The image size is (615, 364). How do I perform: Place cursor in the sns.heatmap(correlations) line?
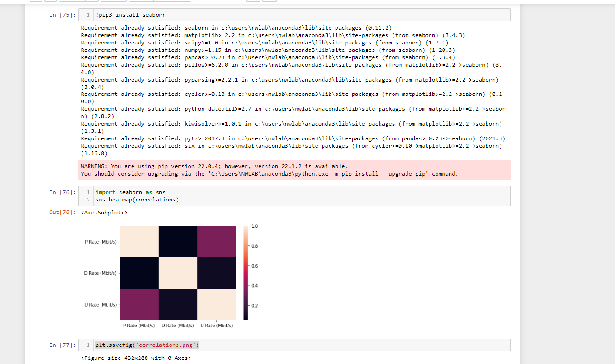click(x=137, y=200)
